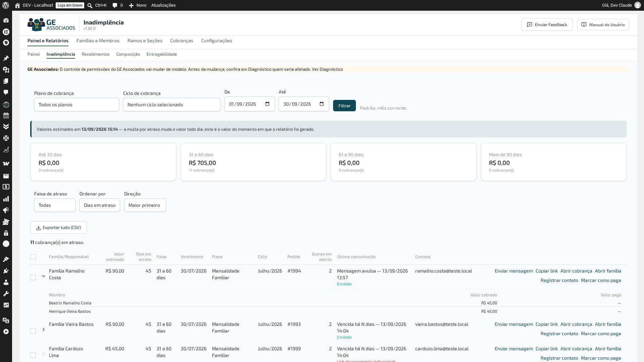Open WooCommerce sidebar icon

(6, 164)
